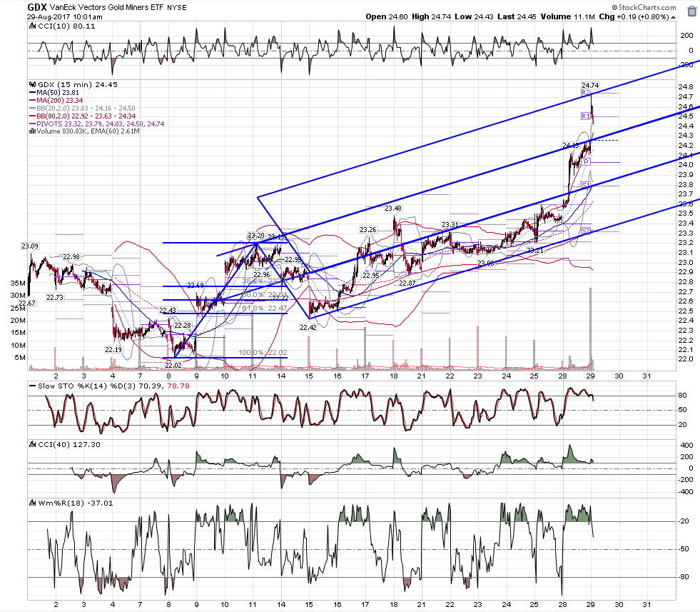700x612 pixels.
Task: Click the 'Low 24.43' header value
Action: pos(474,16)
